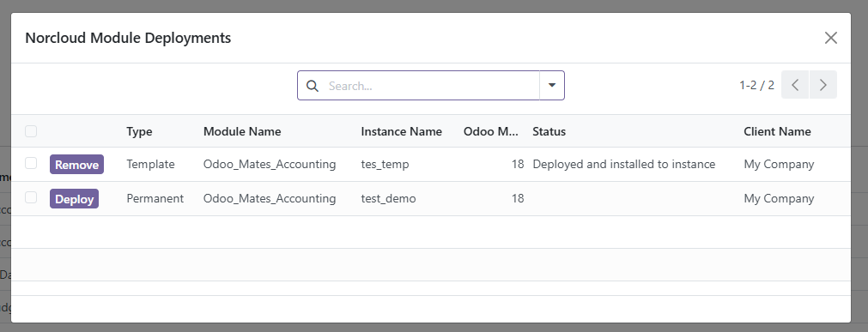
Task: Select the Template type cell
Action: coord(150,165)
